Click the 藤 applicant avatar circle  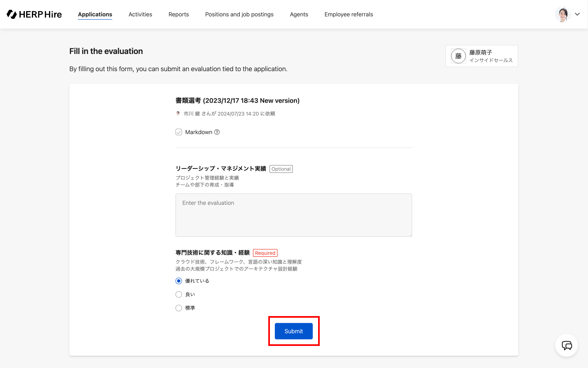[458, 56]
